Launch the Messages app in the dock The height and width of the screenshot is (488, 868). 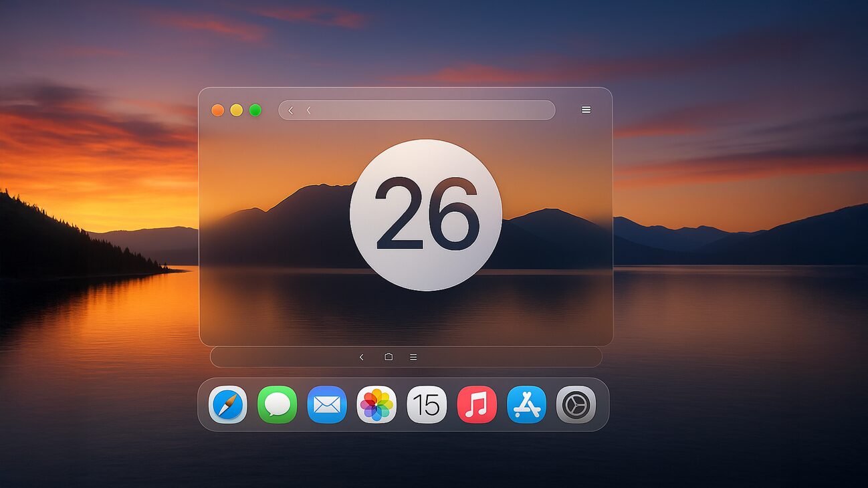pyautogui.click(x=277, y=404)
